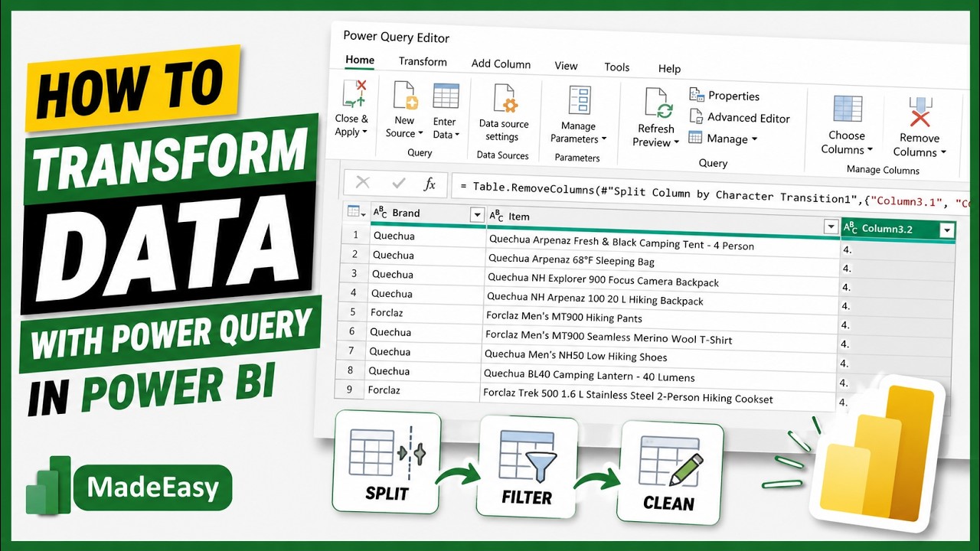Select 'Quechua BL40 Camping Lantern - 40 Lumens' cell
The width and height of the screenshot is (980, 551).
tap(659, 378)
